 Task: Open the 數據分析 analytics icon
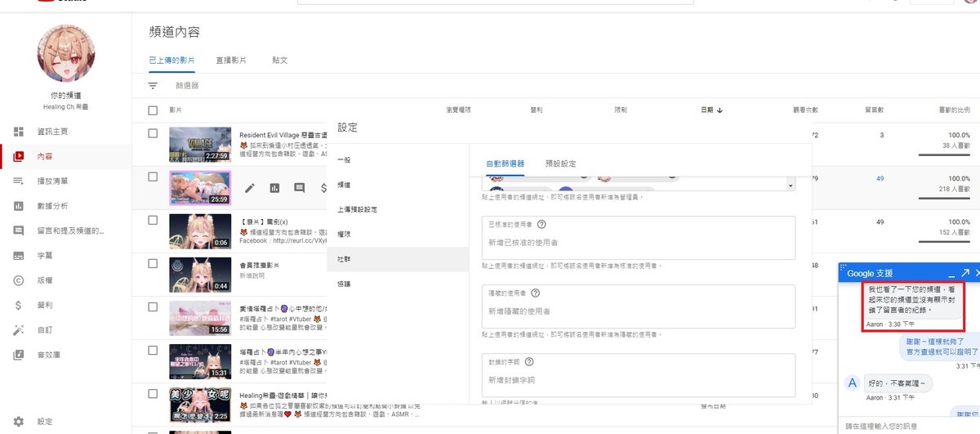click(x=18, y=206)
